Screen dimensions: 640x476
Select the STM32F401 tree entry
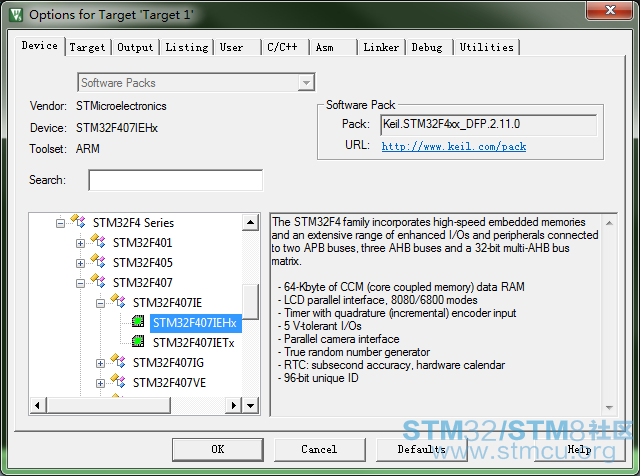[142, 243]
